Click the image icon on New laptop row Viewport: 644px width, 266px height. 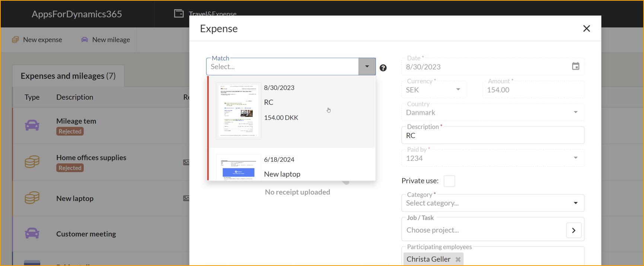[186, 198]
